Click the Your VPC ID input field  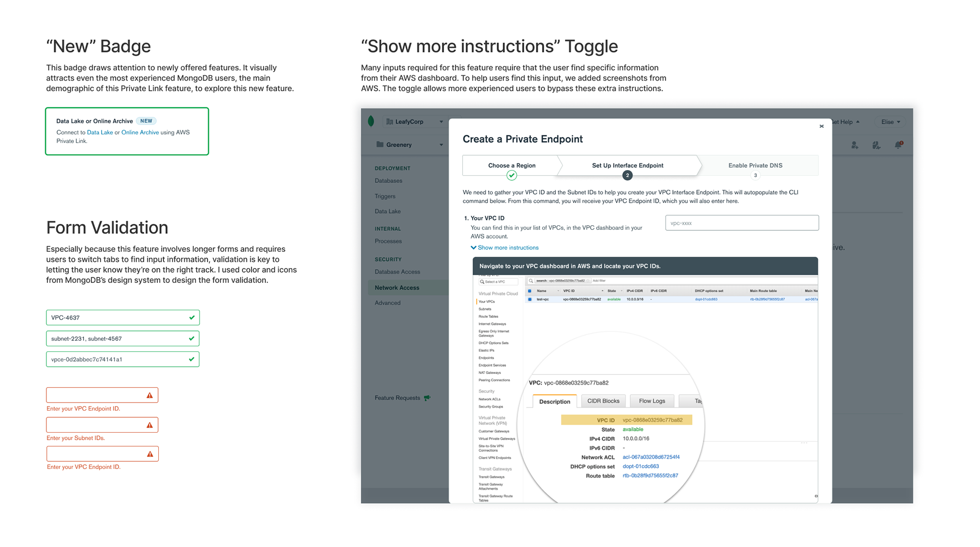point(742,223)
